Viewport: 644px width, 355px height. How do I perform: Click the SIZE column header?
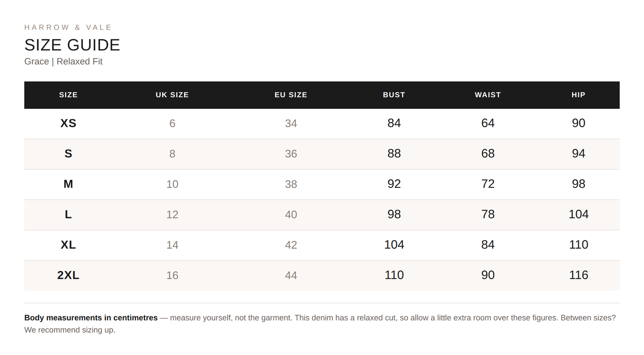point(68,95)
